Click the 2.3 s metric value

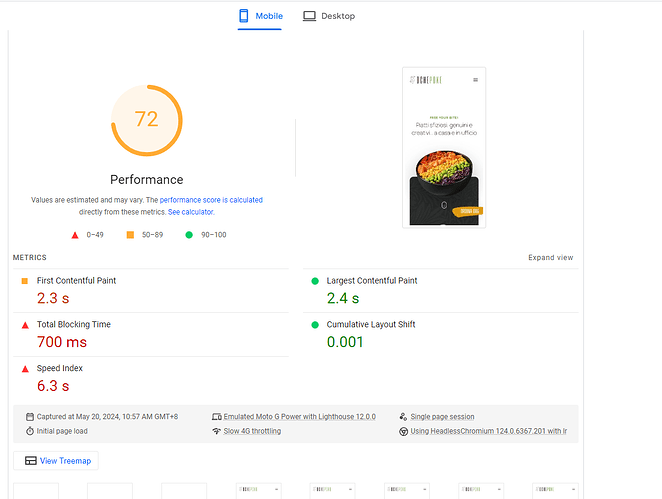tap(53, 298)
